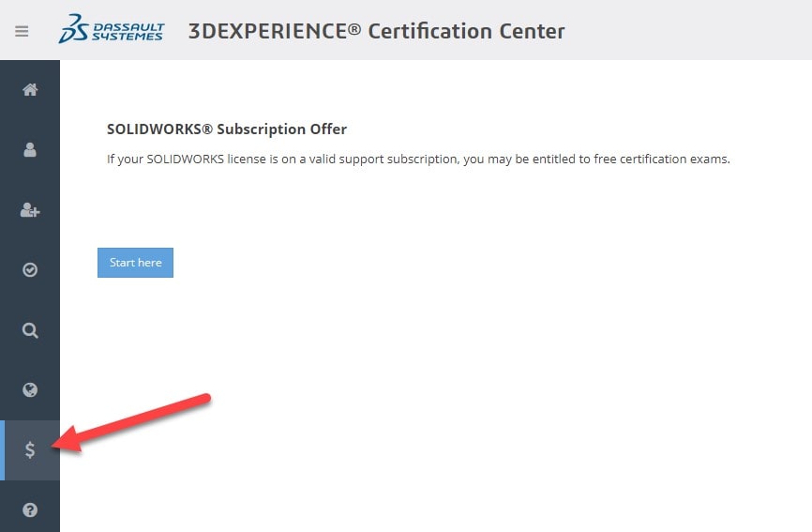Select the dollar sign sidebar icon
812x532 pixels.
(30, 449)
